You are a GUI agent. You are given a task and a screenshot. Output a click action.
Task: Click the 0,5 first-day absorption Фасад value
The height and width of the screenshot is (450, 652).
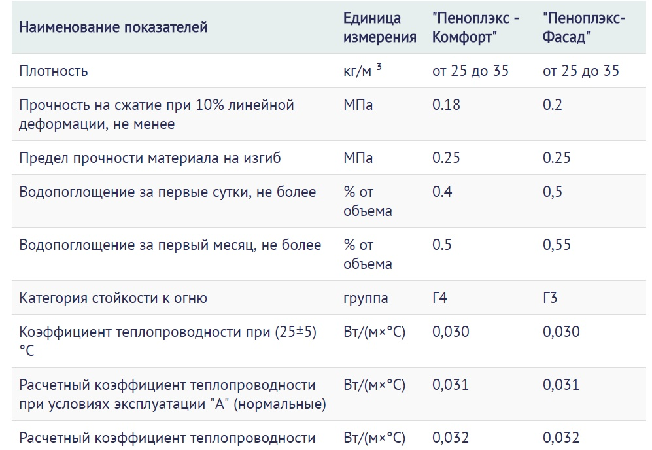point(552,192)
